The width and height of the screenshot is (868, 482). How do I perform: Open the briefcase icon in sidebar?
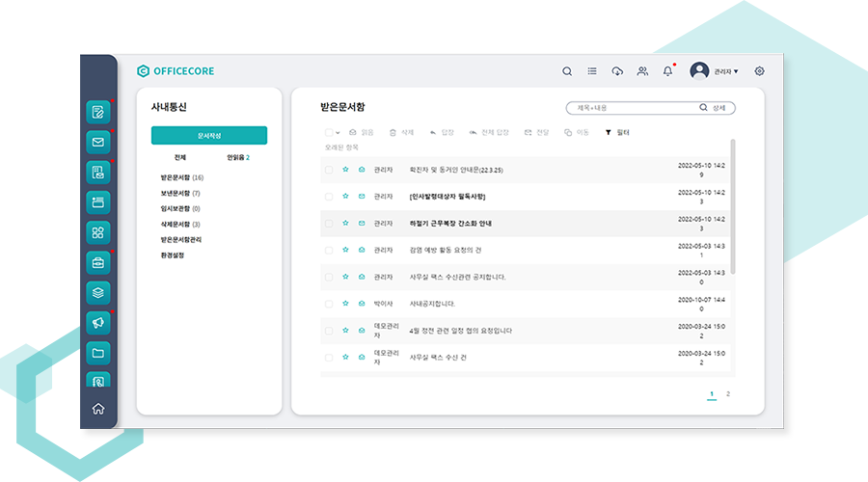[x=97, y=262]
